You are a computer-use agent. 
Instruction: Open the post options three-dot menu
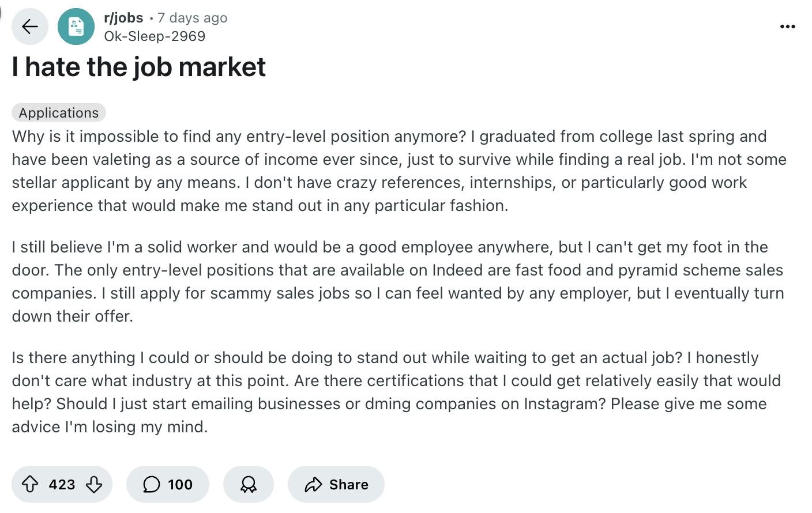click(x=787, y=27)
